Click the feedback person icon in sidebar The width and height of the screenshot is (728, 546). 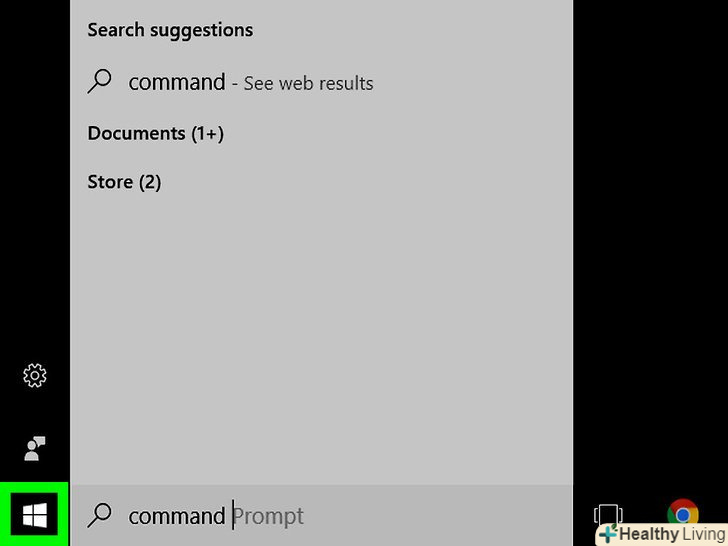[x=34, y=449]
